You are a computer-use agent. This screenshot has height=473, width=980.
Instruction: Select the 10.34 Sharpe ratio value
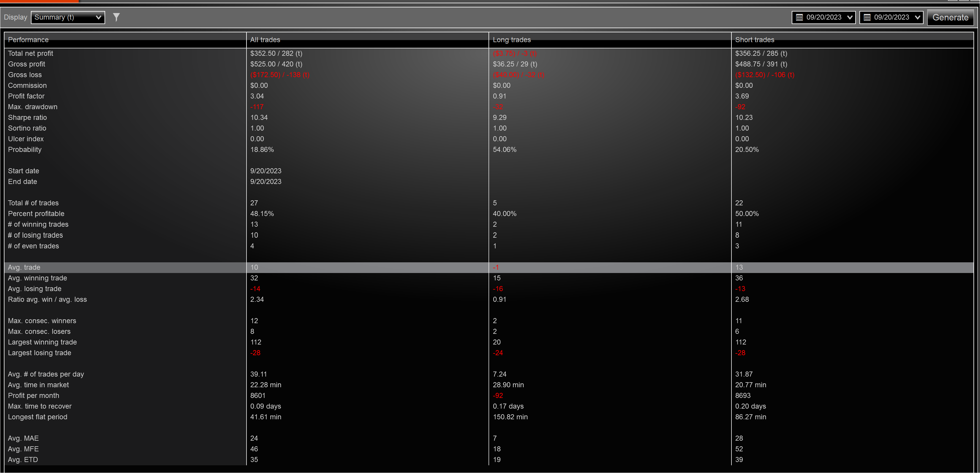point(259,118)
